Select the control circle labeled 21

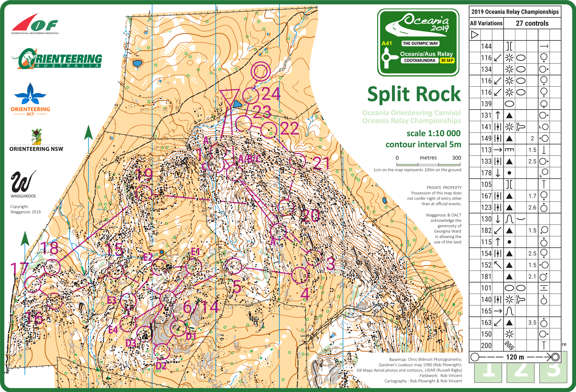297,161
